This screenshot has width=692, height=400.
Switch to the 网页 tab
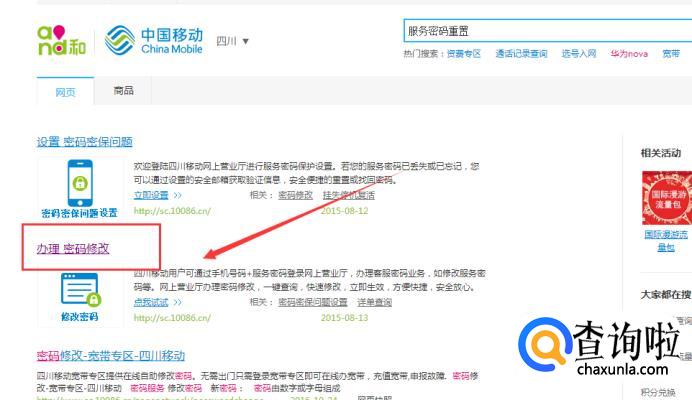[x=65, y=92]
